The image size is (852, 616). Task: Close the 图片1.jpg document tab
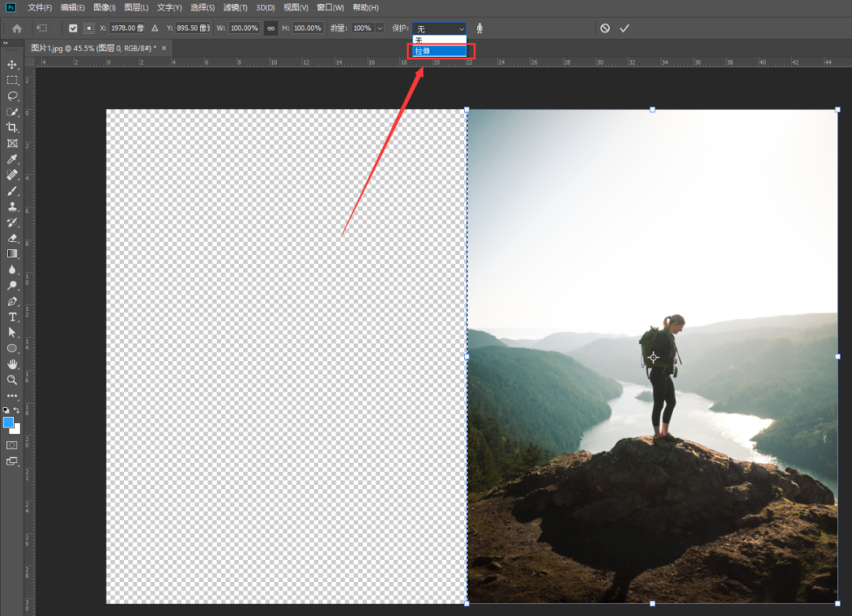click(163, 48)
